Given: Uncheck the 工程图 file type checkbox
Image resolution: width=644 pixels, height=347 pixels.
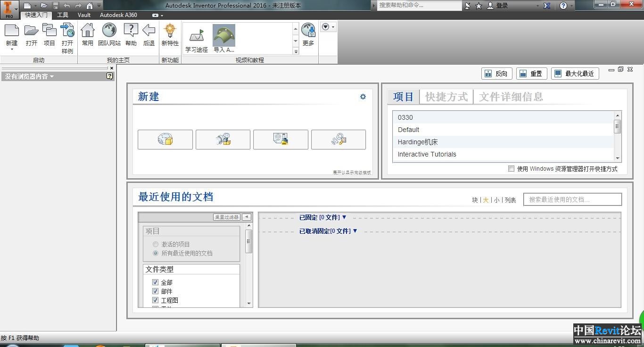Looking at the screenshot, I should coord(155,300).
